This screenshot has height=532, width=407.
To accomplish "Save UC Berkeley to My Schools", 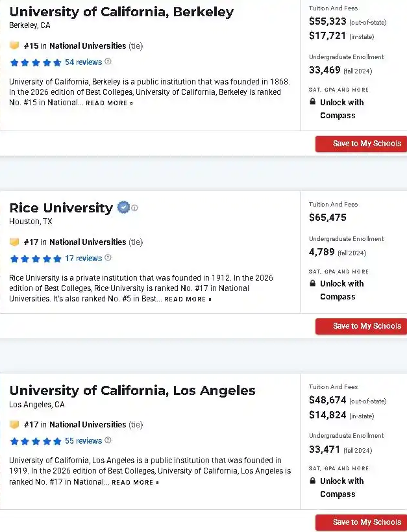I will pyautogui.click(x=361, y=144).
